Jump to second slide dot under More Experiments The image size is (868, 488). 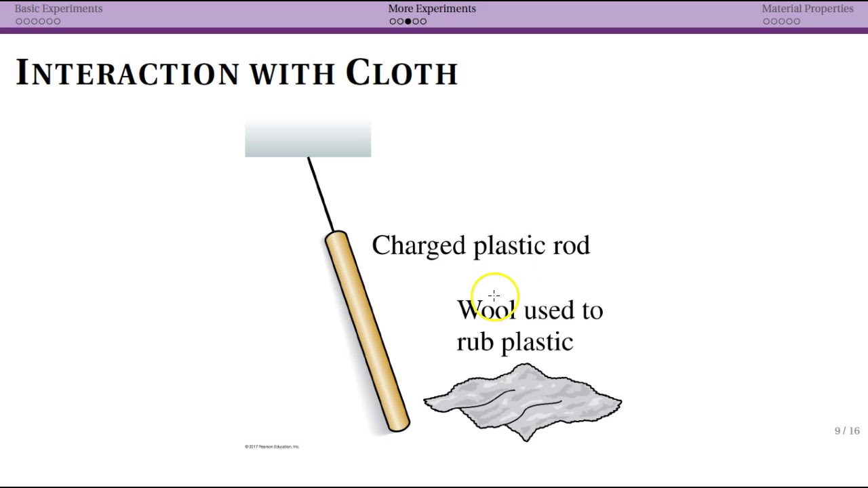coord(400,22)
